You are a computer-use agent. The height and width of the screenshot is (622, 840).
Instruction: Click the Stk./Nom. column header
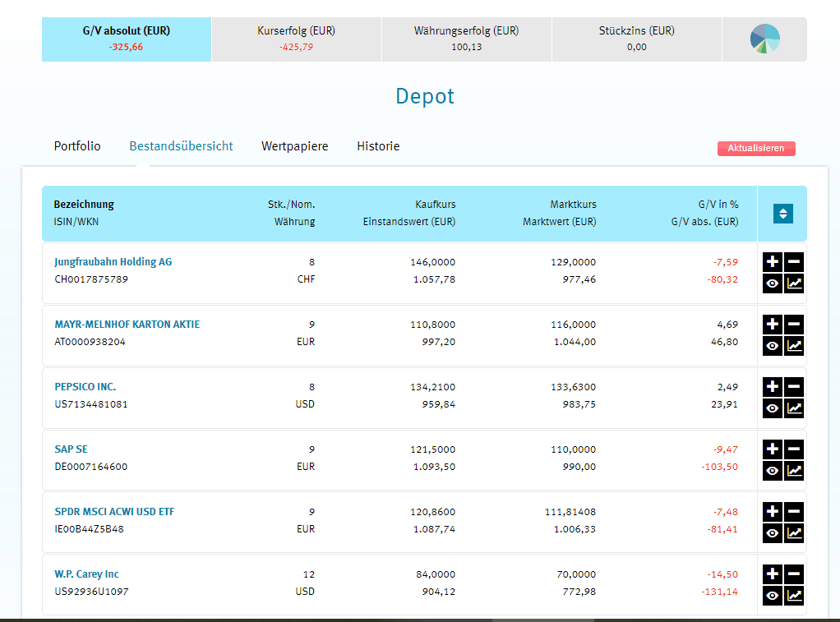click(x=292, y=204)
